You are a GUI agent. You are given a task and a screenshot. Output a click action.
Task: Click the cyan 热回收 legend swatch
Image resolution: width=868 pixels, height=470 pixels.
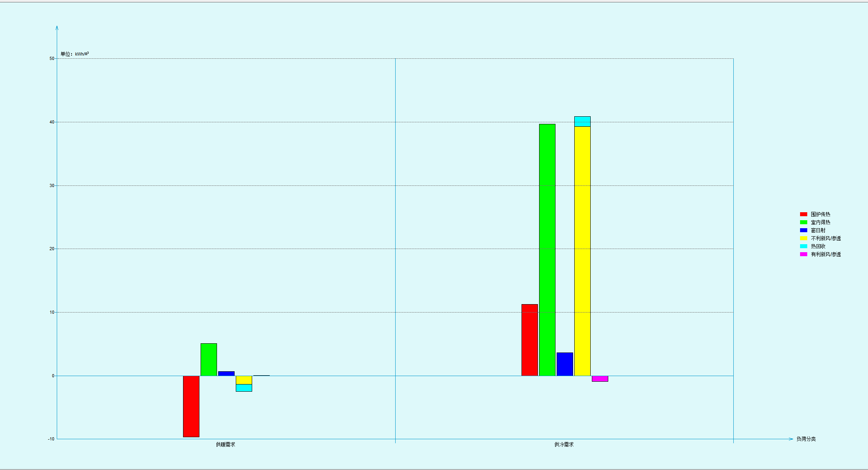tap(803, 246)
